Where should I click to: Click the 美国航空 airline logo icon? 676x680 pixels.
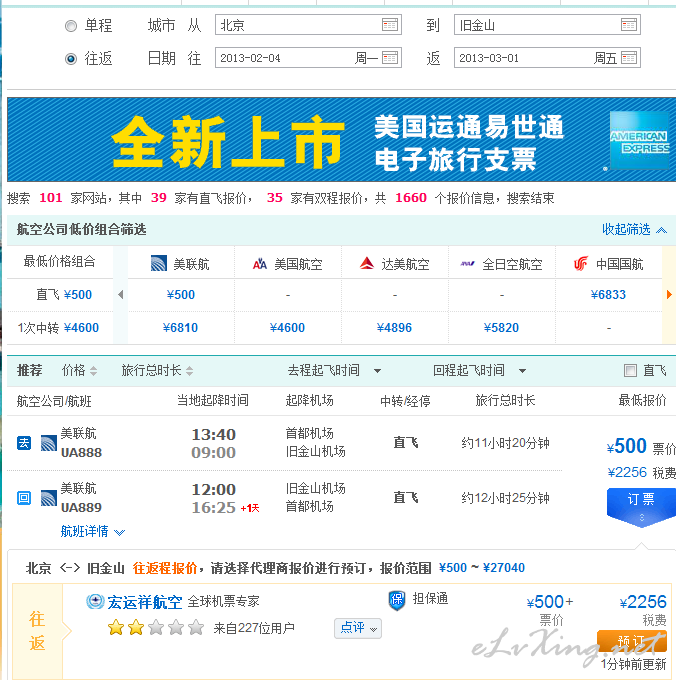pos(260,264)
